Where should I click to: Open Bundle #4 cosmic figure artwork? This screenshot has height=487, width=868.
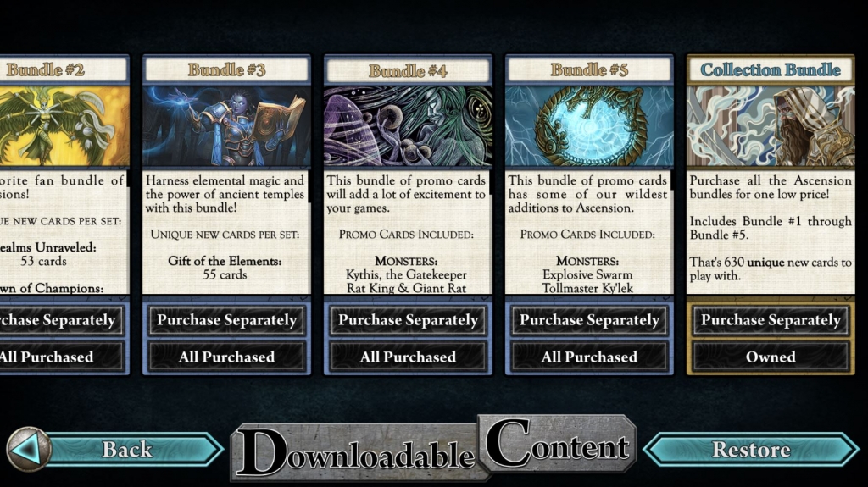[x=408, y=125]
